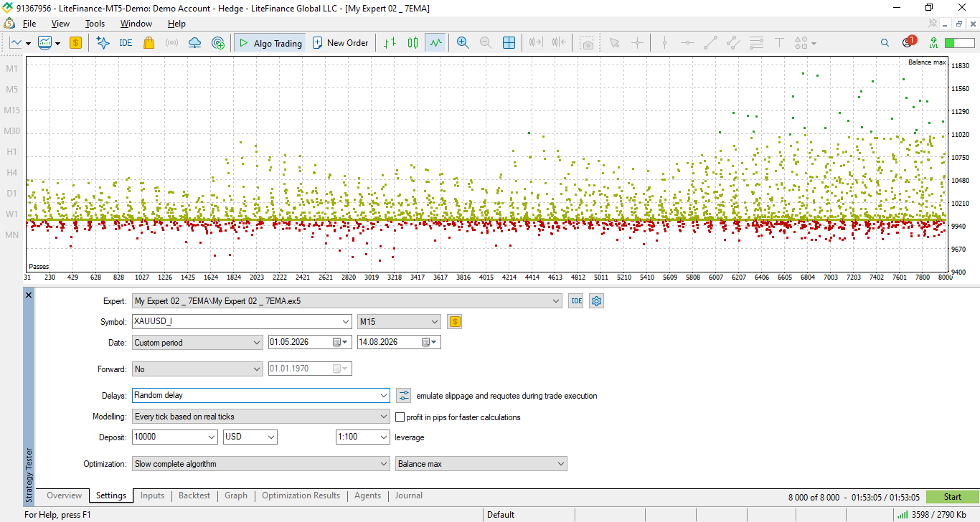Select the equidistant channel tool

pyautogui.click(x=732, y=43)
